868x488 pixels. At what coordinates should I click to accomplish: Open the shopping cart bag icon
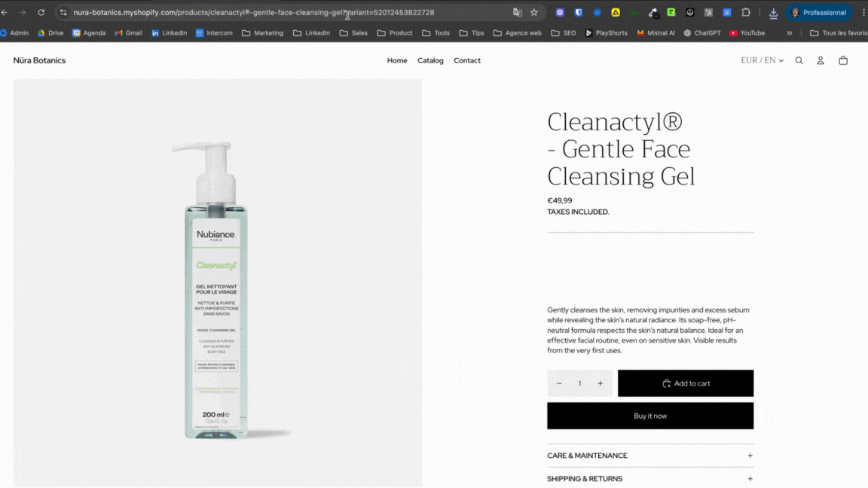pyautogui.click(x=843, y=60)
